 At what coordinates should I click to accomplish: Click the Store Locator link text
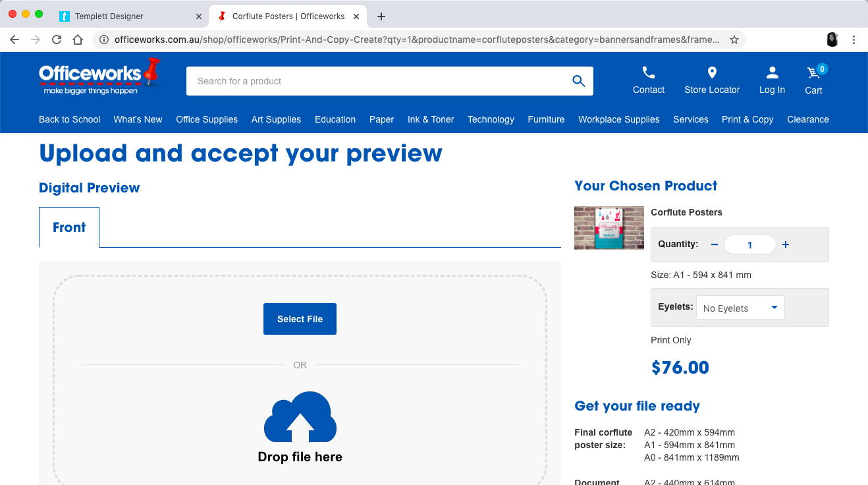coord(712,90)
